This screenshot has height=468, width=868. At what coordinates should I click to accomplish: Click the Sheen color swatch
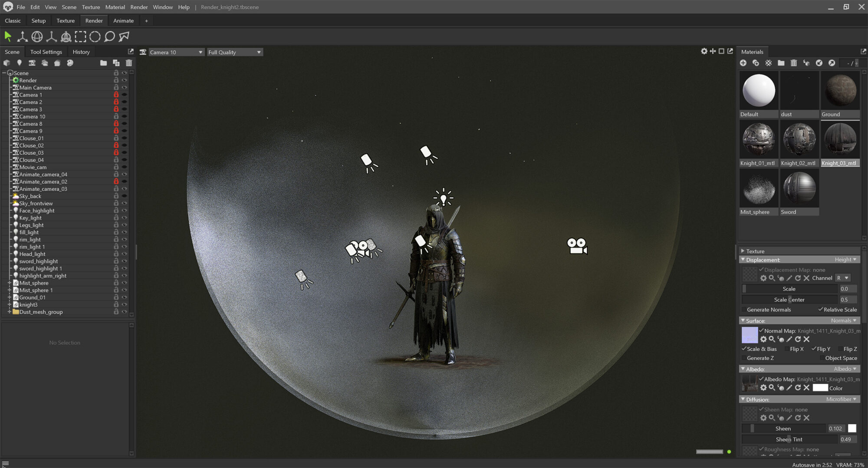tap(852, 428)
